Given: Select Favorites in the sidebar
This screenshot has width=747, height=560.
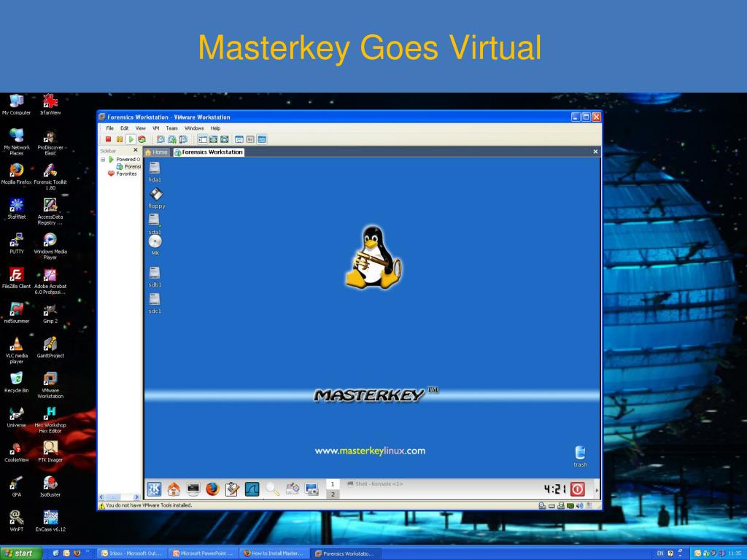Looking at the screenshot, I should coord(123,174).
